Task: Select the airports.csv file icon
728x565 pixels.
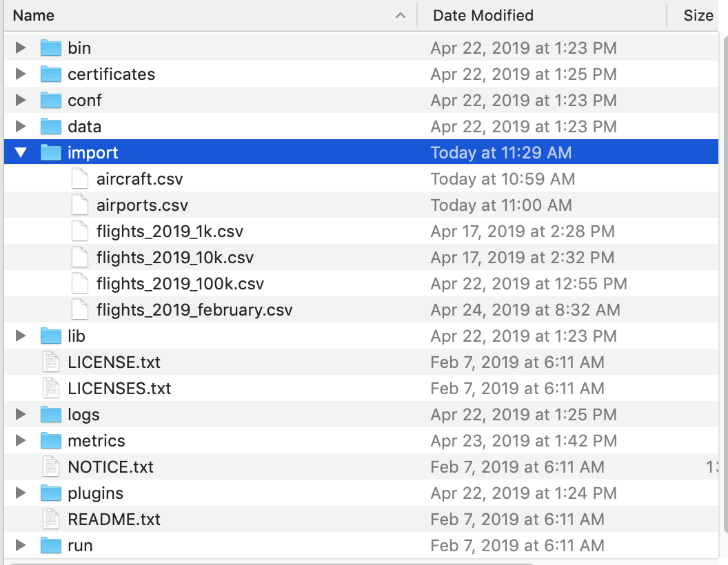Action: 80,205
